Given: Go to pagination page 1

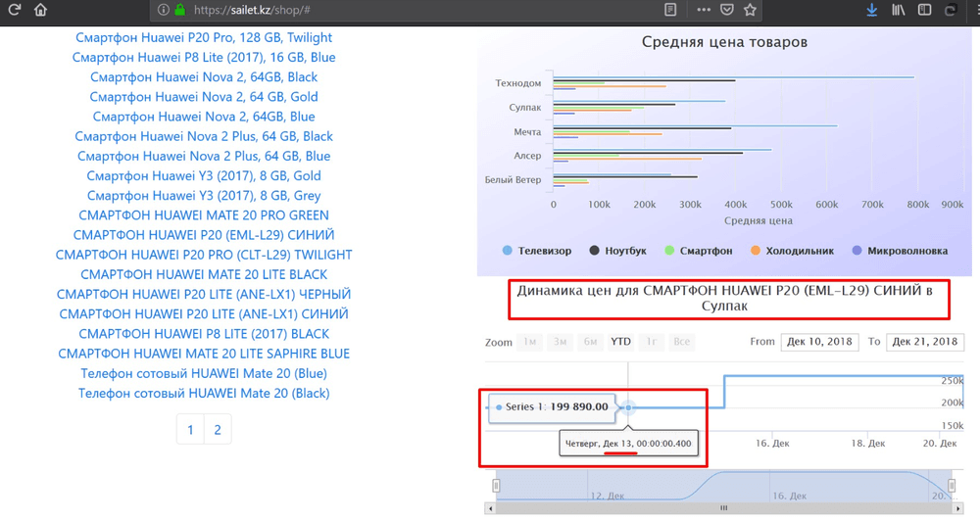Looking at the screenshot, I should tap(191, 430).
